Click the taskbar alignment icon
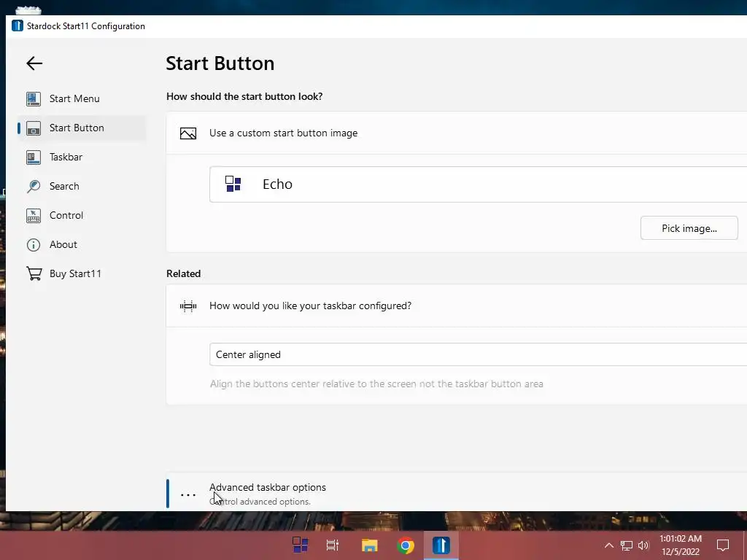Screen dimensions: 747x560 188,306
